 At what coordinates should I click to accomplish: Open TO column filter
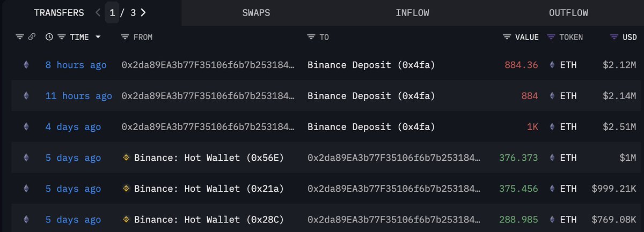point(311,37)
